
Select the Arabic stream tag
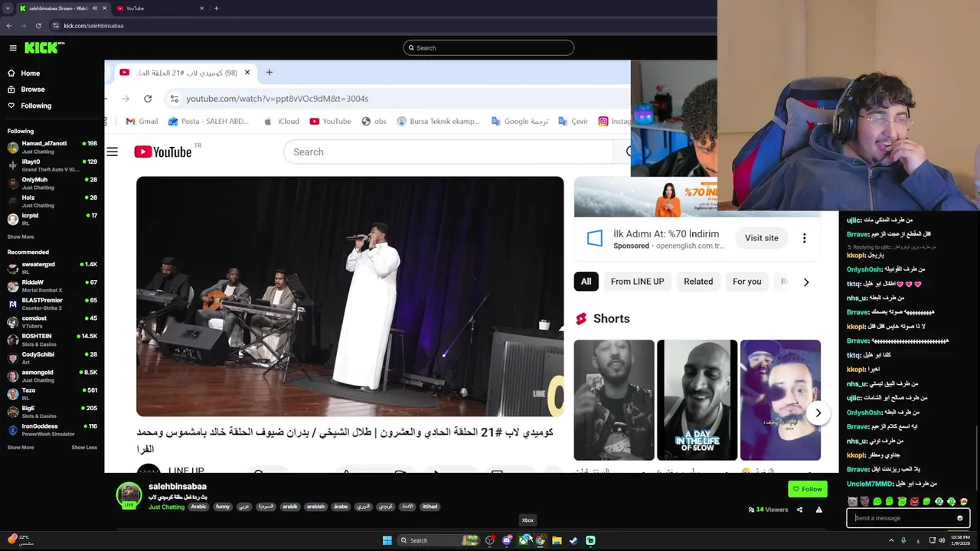198,507
